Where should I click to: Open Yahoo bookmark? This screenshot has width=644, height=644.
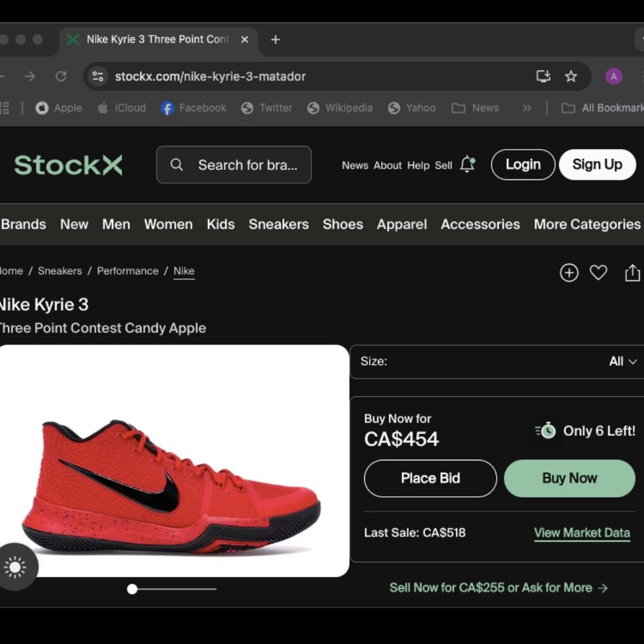tap(412, 108)
